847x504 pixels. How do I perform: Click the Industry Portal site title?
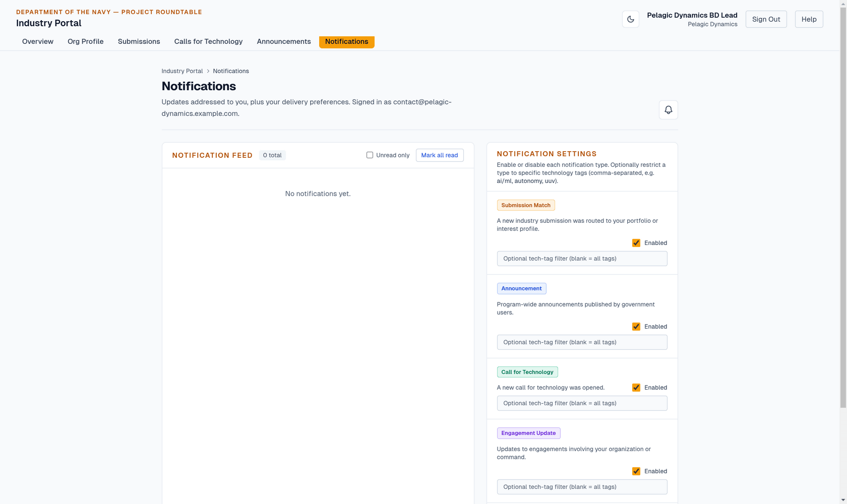point(49,23)
